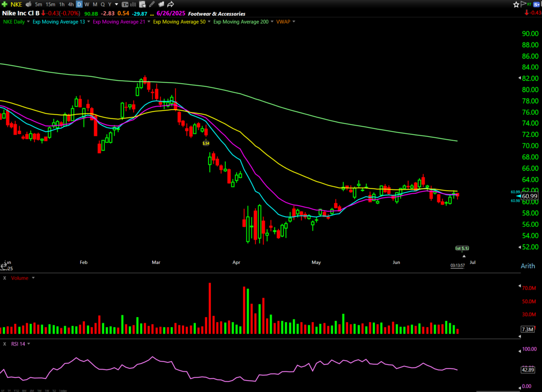Click the notes pages icon
Image resolution: width=542 pixels, height=392 pixels.
click(x=161, y=4)
